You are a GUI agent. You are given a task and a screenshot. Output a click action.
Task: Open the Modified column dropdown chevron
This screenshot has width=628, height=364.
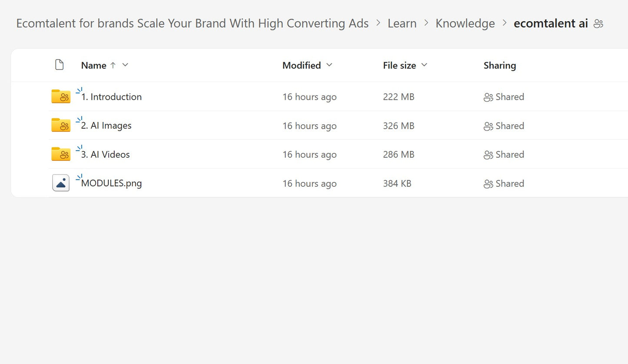(x=329, y=65)
